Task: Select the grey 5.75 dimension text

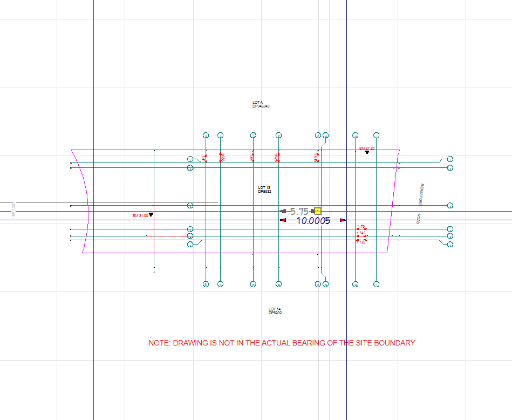Action: pyautogui.click(x=299, y=212)
